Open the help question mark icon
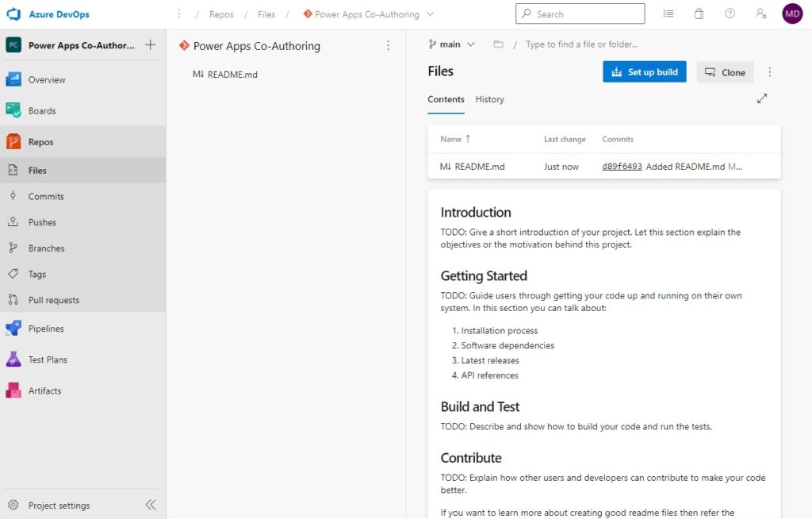The width and height of the screenshot is (812, 519). click(730, 14)
